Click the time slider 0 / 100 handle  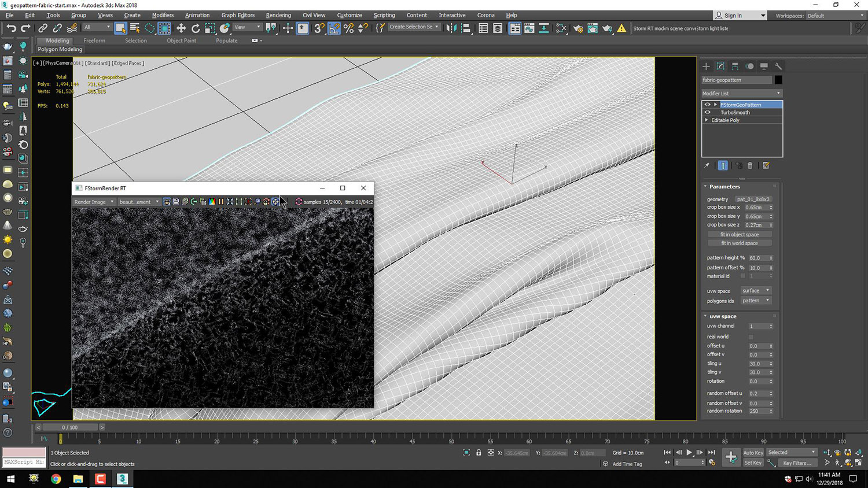tap(69, 427)
